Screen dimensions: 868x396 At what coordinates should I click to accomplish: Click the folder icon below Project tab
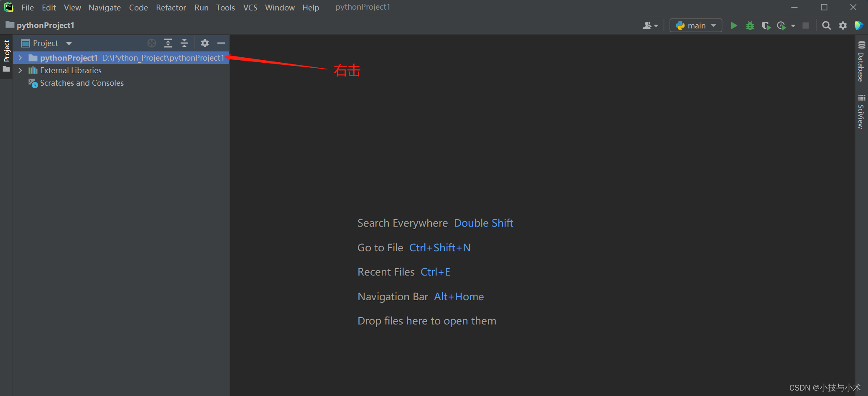click(6, 69)
